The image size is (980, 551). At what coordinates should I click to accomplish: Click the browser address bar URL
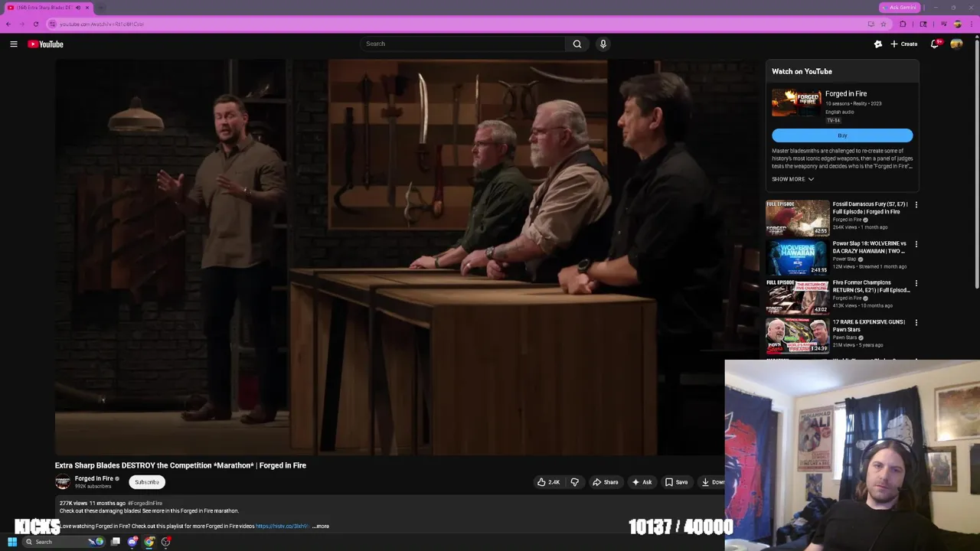point(102,24)
